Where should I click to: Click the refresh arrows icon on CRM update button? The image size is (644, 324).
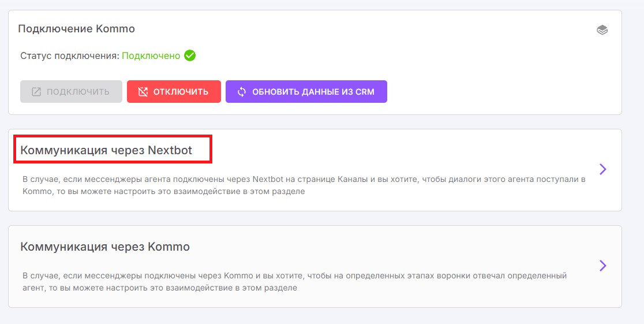point(242,92)
